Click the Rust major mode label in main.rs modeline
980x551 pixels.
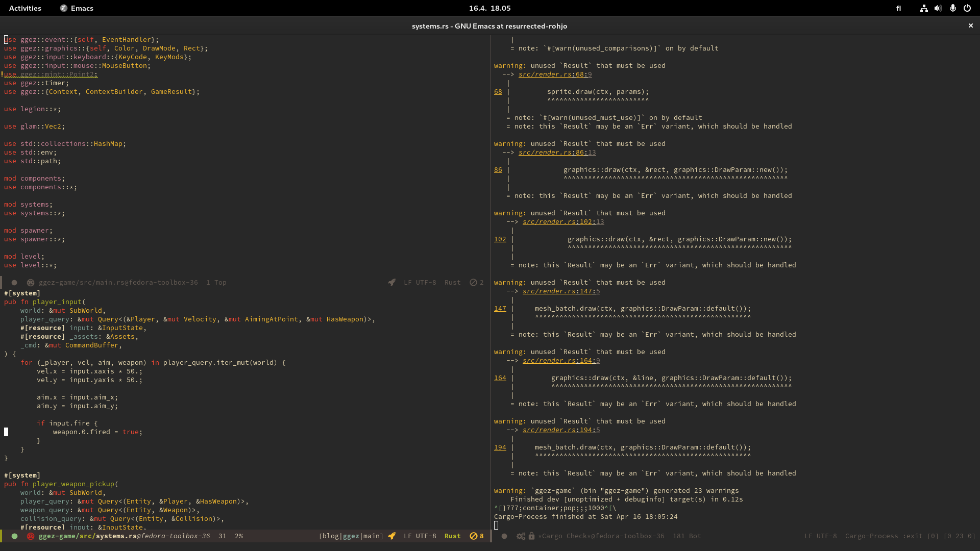[x=453, y=283]
